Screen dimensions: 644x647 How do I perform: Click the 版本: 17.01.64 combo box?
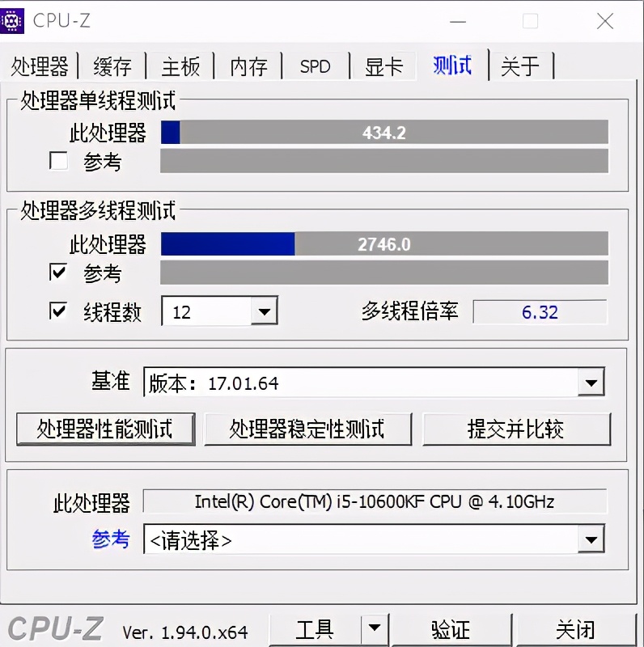tap(374, 383)
